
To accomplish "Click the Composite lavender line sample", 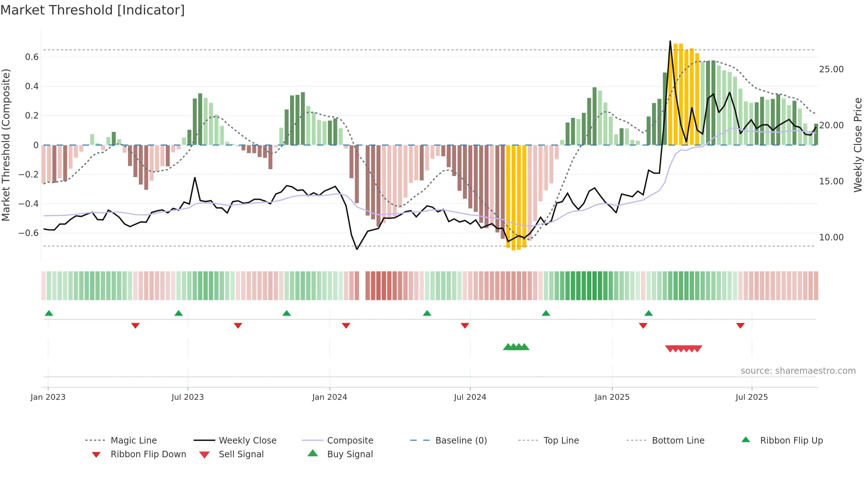I will [x=312, y=440].
